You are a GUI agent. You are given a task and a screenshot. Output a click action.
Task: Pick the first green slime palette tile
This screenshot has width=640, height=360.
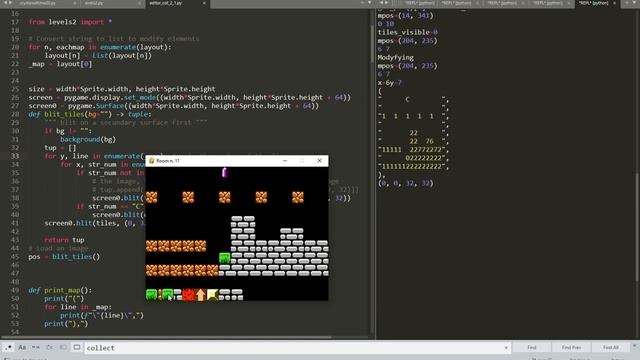pos(151,294)
